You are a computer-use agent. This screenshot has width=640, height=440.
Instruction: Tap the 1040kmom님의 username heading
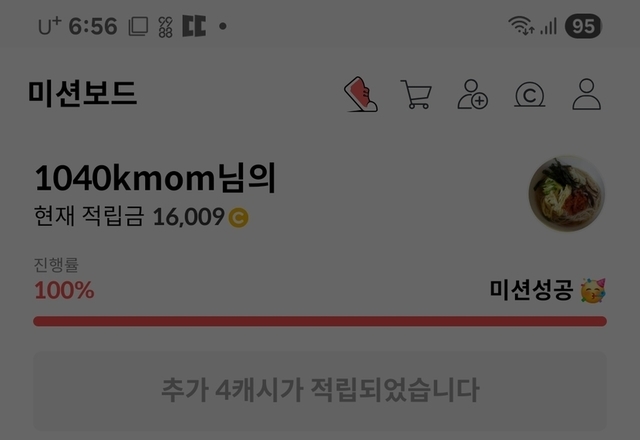pos(156,178)
